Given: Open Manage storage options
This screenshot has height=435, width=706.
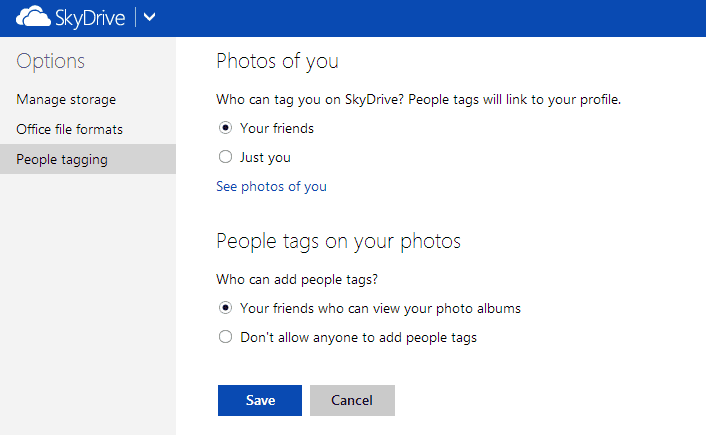Looking at the screenshot, I should tap(66, 100).
